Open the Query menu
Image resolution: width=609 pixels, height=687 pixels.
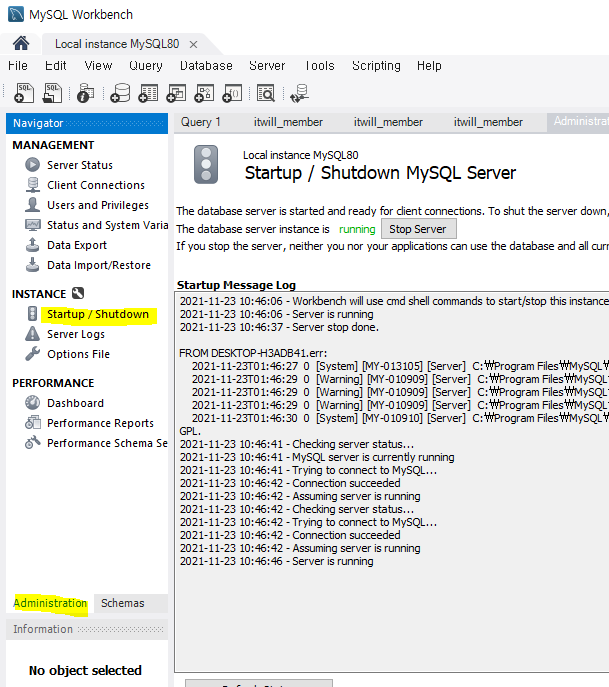[x=146, y=66]
